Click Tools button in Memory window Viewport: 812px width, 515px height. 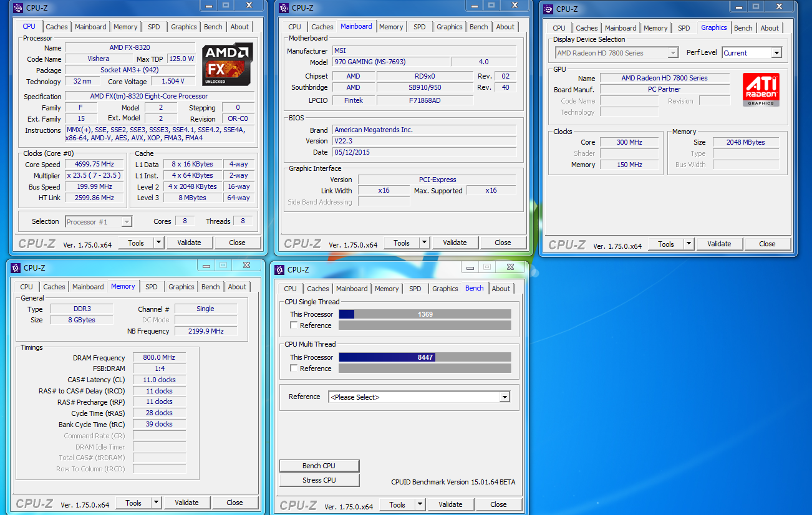click(x=133, y=503)
